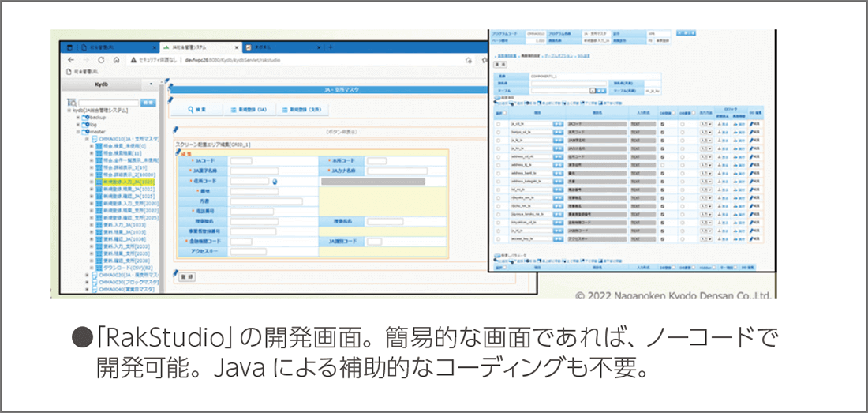Image resolution: width=868 pixels, height=413 pixels.
Task: Open the Kydb project dropdown arrow
Action: tap(151, 85)
